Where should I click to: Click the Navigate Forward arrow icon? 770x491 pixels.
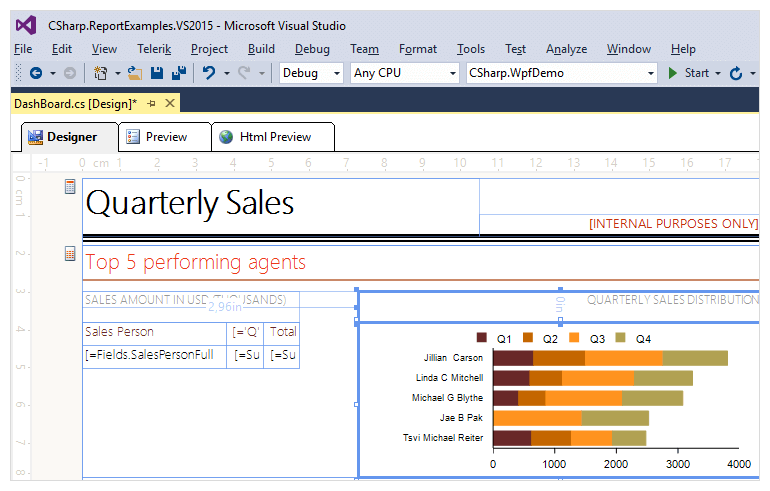[70, 73]
